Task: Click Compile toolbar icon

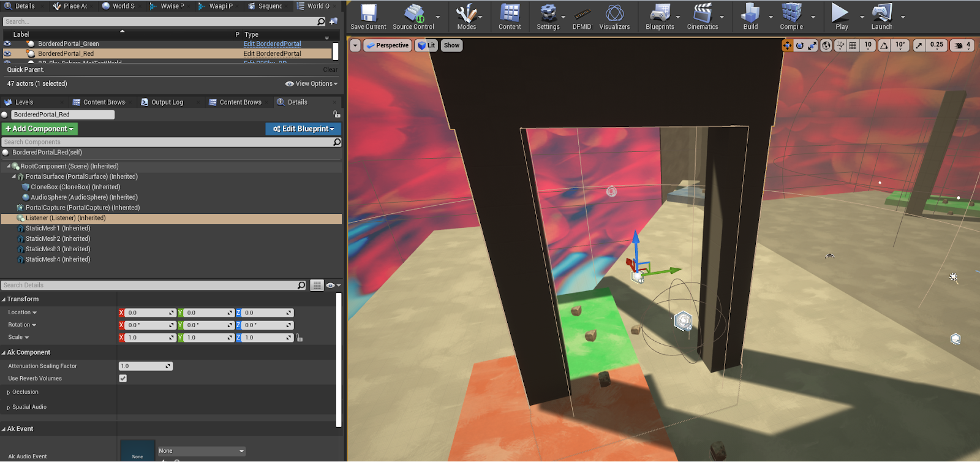Action: click(791, 17)
